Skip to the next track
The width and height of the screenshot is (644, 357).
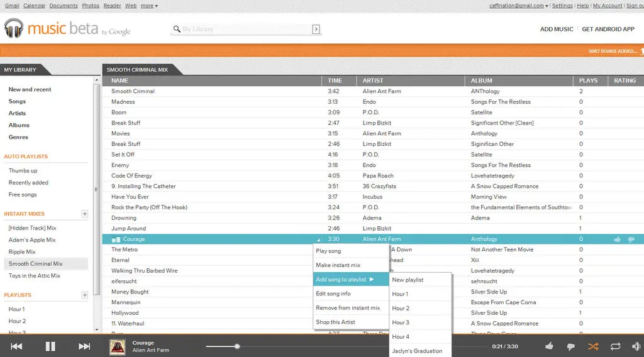[84, 346]
